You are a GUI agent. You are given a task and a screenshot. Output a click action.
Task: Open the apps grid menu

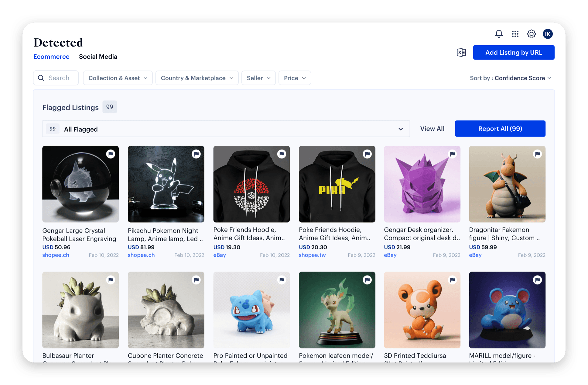click(515, 34)
